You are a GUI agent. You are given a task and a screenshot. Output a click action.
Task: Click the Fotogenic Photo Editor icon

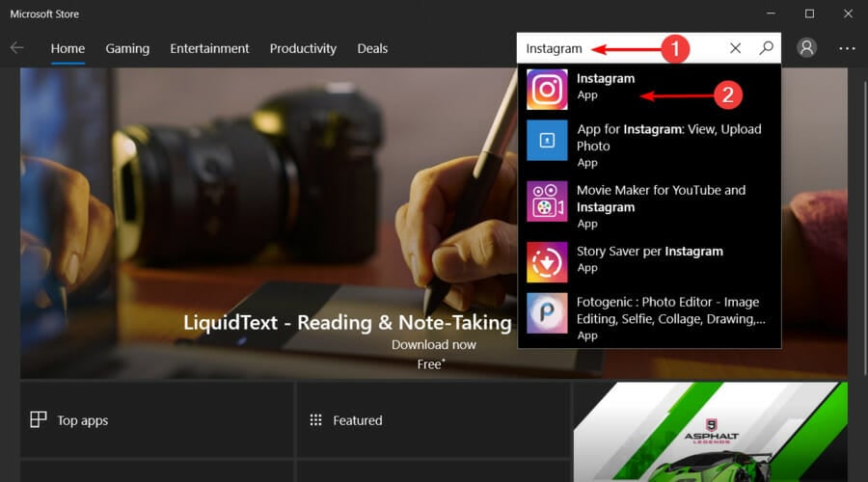(547, 312)
